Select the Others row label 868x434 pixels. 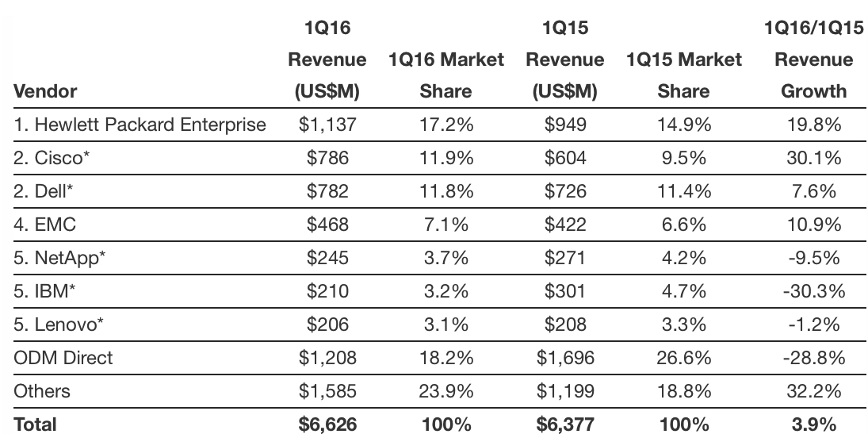(42, 391)
